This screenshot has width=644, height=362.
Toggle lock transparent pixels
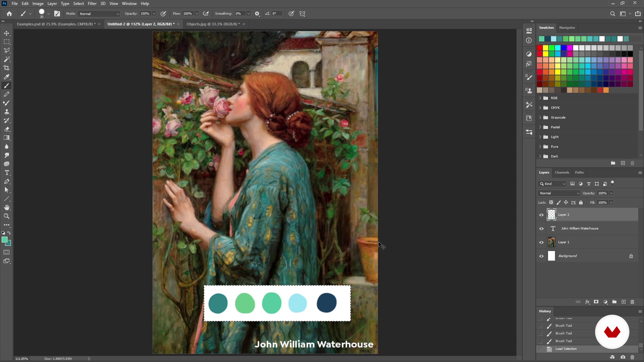pyautogui.click(x=551, y=203)
